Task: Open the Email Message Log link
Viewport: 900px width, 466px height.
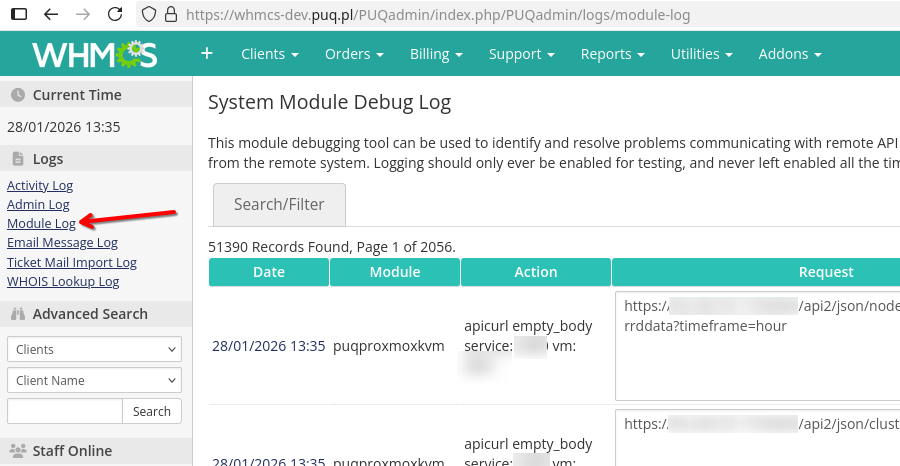Action: tap(62, 243)
